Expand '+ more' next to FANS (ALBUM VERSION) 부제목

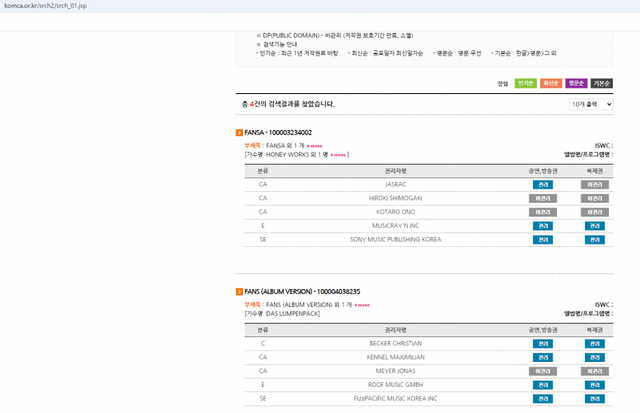(x=361, y=304)
